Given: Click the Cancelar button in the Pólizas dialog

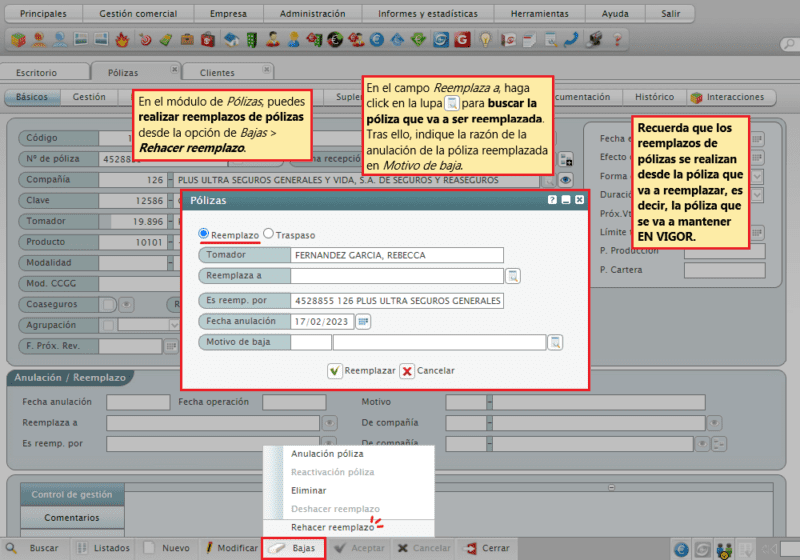Looking at the screenshot, I should coord(427,370).
